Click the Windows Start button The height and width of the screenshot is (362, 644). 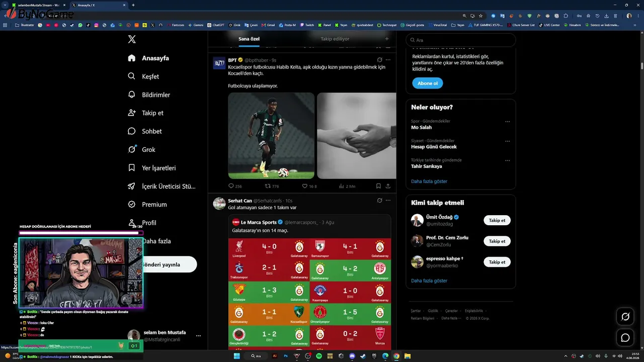pos(237,356)
